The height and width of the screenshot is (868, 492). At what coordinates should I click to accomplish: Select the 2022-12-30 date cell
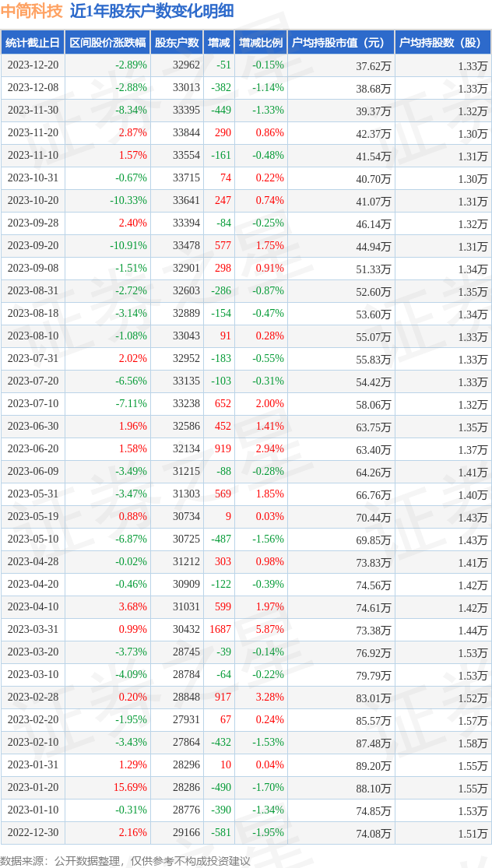33,831
